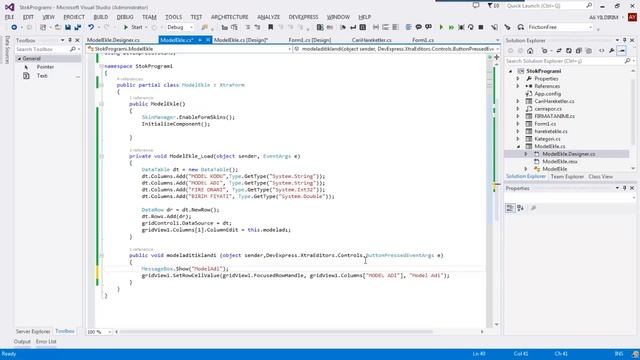Viewport: 640px width, 360px height.
Task: Click the uncomment selection bubble icon
Action: [x=428, y=27]
